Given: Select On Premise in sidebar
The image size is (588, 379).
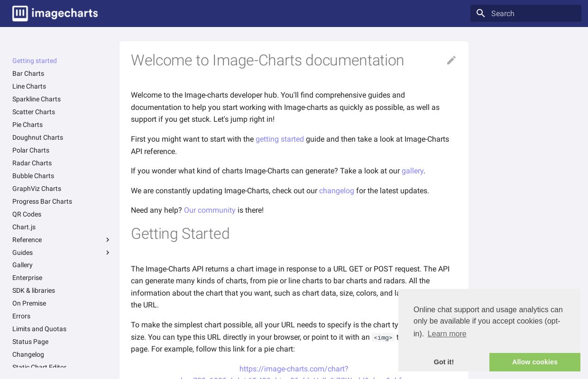Looking at the screenshot, I should pos(29,303).
